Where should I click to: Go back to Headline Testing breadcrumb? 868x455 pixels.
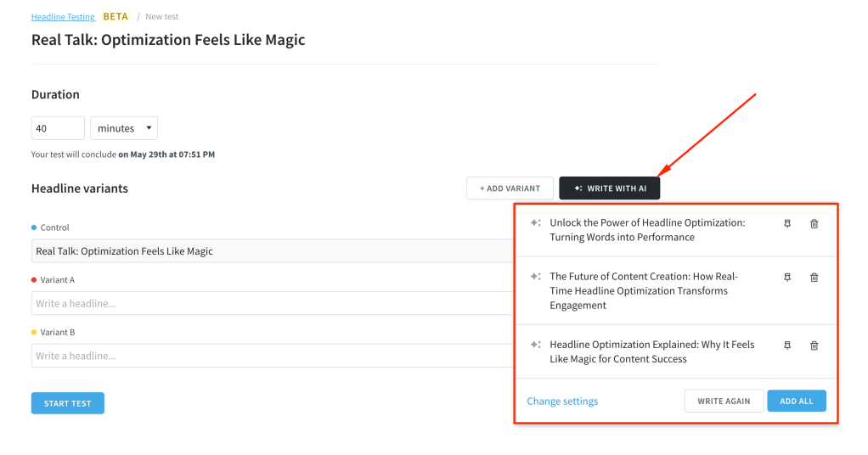63,17
